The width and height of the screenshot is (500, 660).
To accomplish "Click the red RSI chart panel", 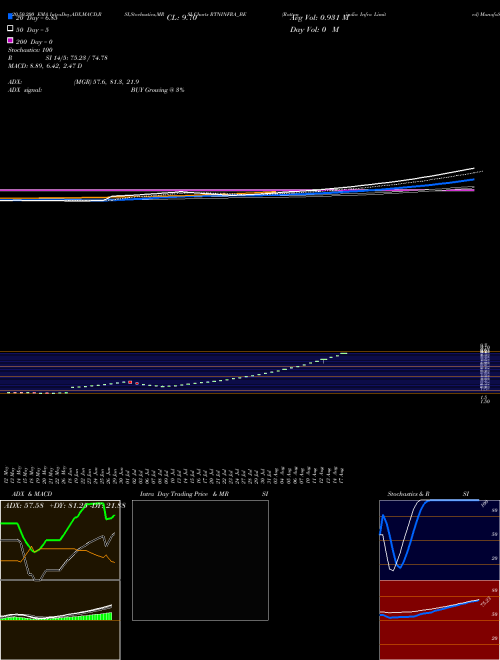I will (439, 620).
